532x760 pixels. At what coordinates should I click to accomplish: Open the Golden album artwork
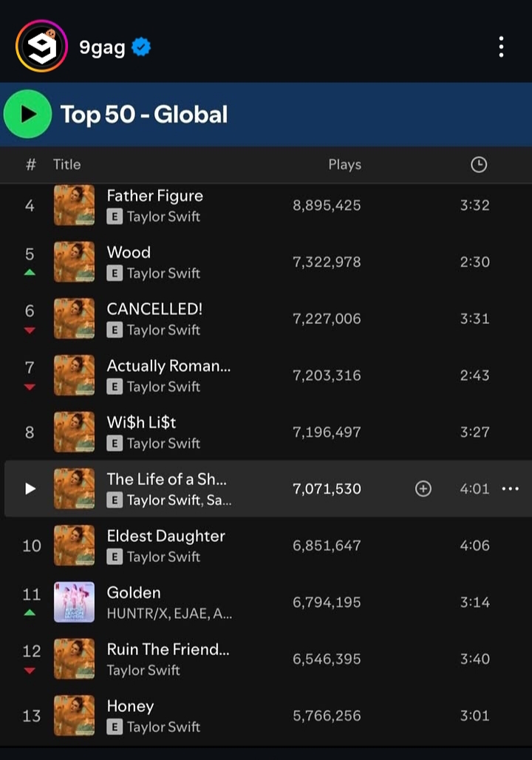[x=75, y=602]
